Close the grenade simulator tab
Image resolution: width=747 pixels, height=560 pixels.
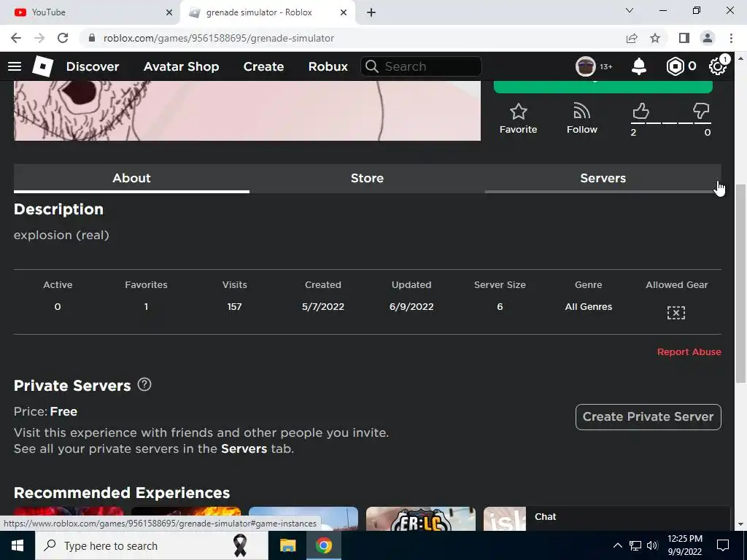pos(344,12)
